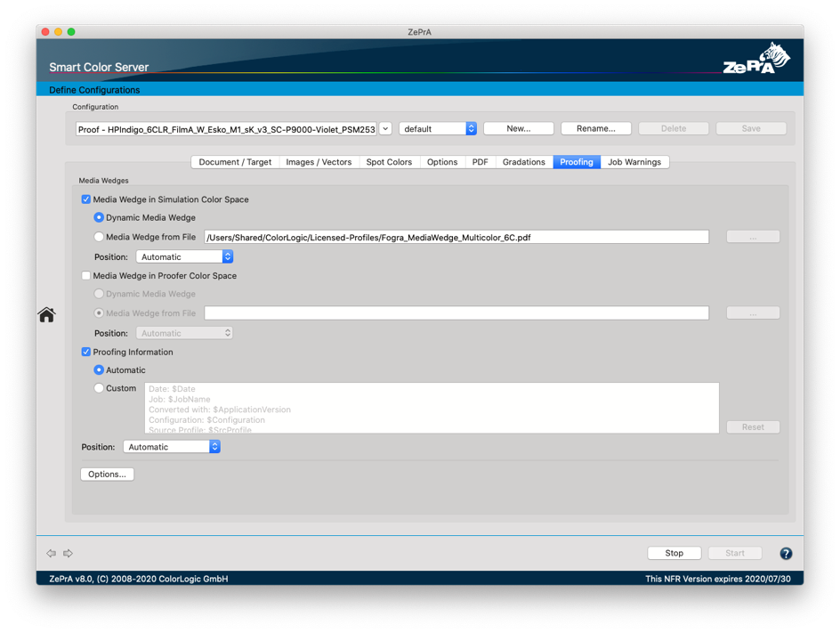Image resolution: width=840 pixels, height=633 pixels.
Task: Maximize window with the green button
Action: click(71, 32)
